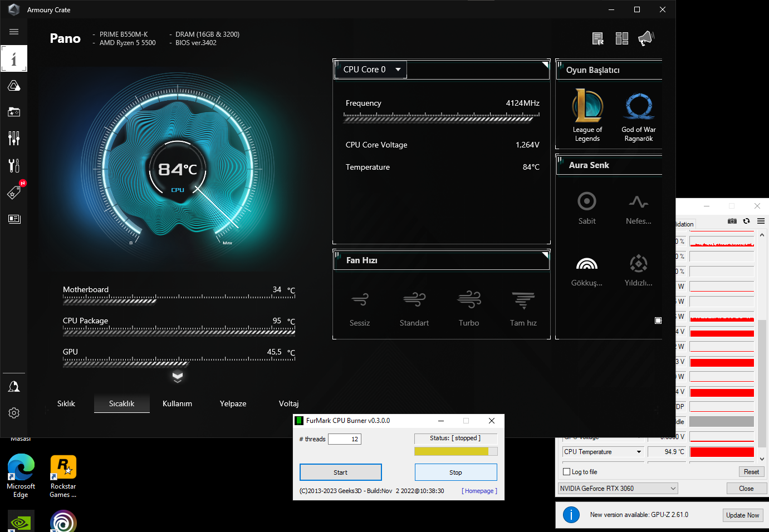Viewport: 769px width, 532px height.
Task: Click the document report icon in the header
Action: pyautogui.click(x=598, y=38)
